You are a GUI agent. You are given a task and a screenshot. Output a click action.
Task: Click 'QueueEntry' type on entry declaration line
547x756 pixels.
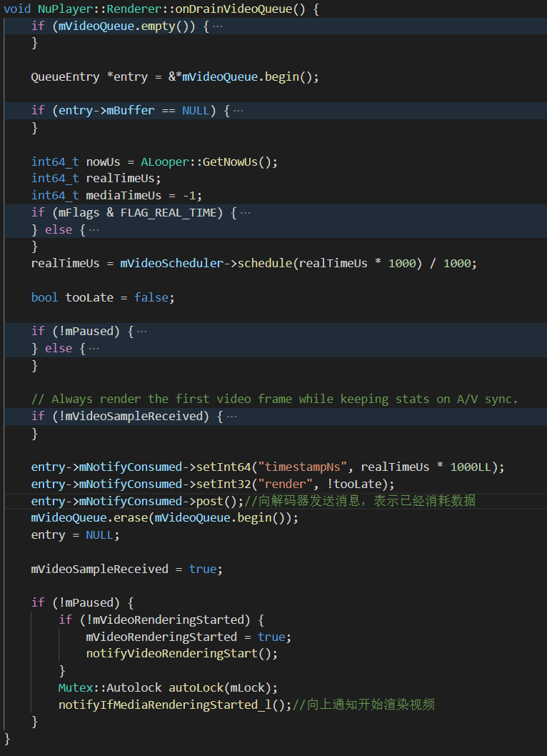65,77
